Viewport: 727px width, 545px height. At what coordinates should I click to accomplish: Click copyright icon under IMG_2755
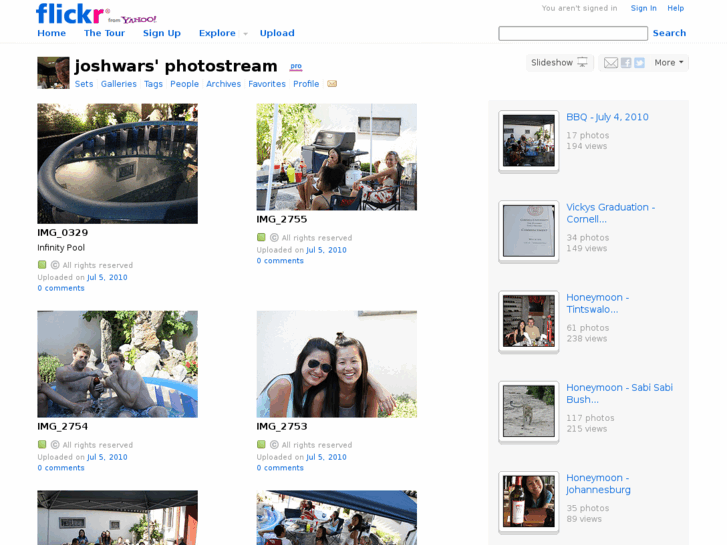point(274,237)
